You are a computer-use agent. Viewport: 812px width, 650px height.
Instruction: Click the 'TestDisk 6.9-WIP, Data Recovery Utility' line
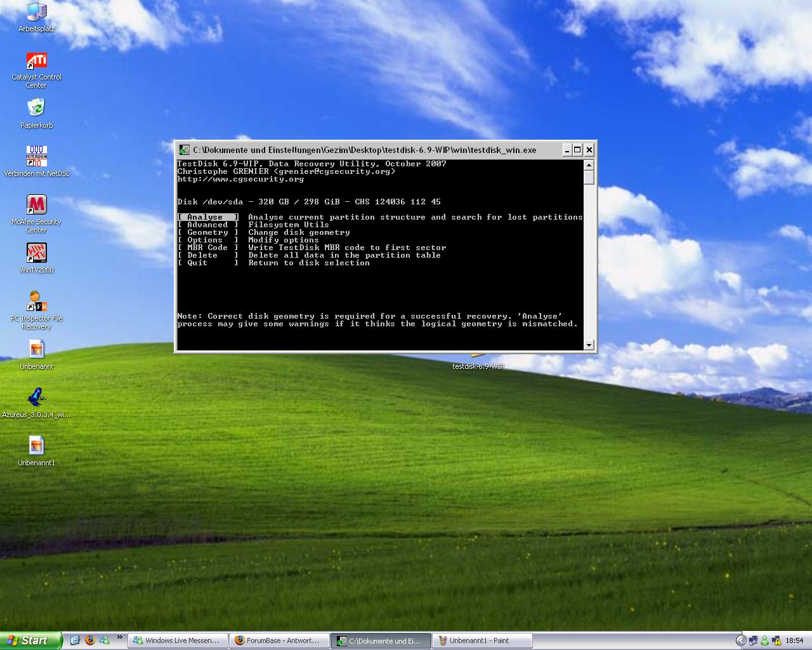[x=311, y=164]
